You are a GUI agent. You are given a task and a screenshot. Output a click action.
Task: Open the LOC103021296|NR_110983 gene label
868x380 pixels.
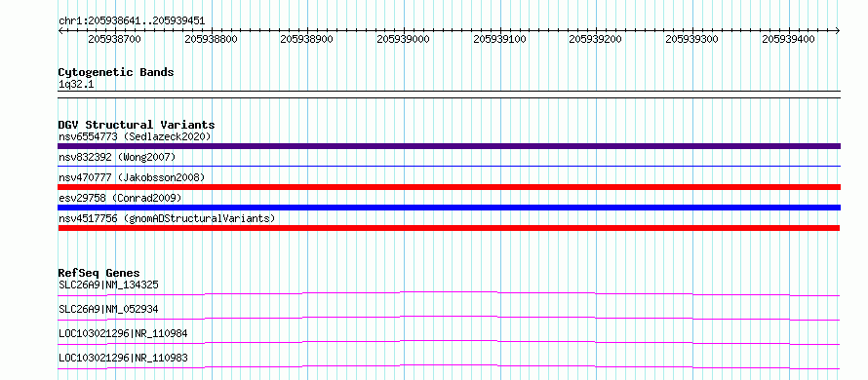(123, 358)
